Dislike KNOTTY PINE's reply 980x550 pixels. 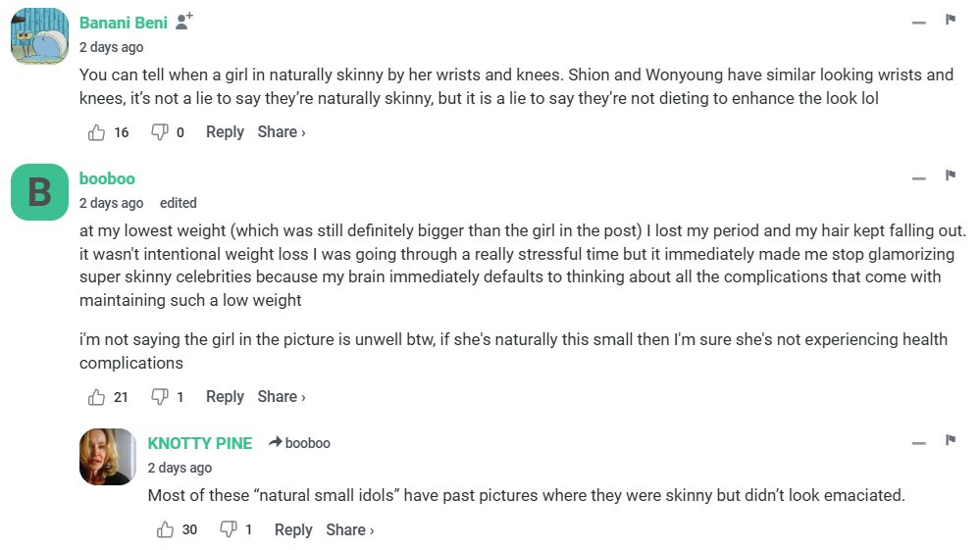pos(228,530)
